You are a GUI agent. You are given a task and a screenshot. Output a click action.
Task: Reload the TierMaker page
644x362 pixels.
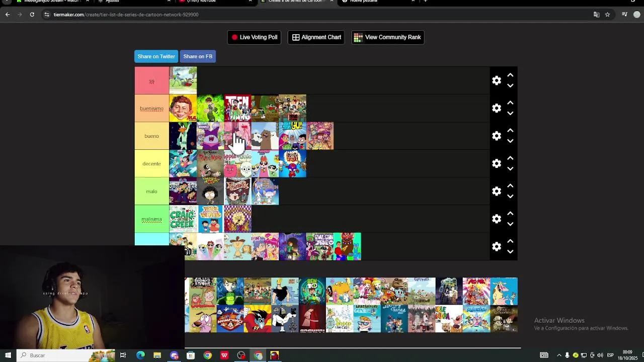click(32, 15)
